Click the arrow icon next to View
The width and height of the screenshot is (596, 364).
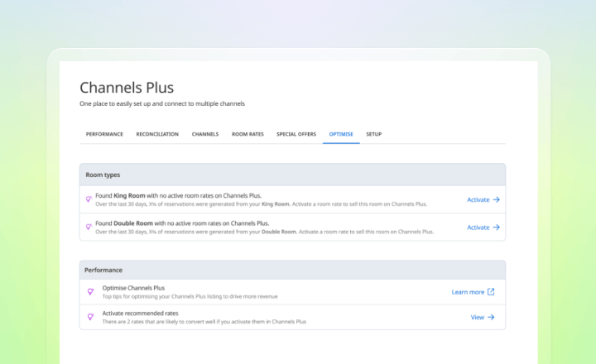(x=491, y=318)
